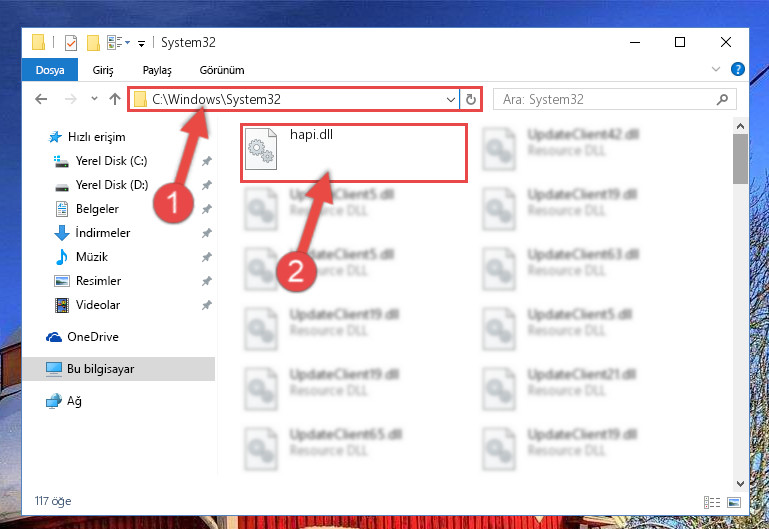This screenshot has height=529, width=769.
Task: Open the Belgeler folder
Action: pos(97,209)
